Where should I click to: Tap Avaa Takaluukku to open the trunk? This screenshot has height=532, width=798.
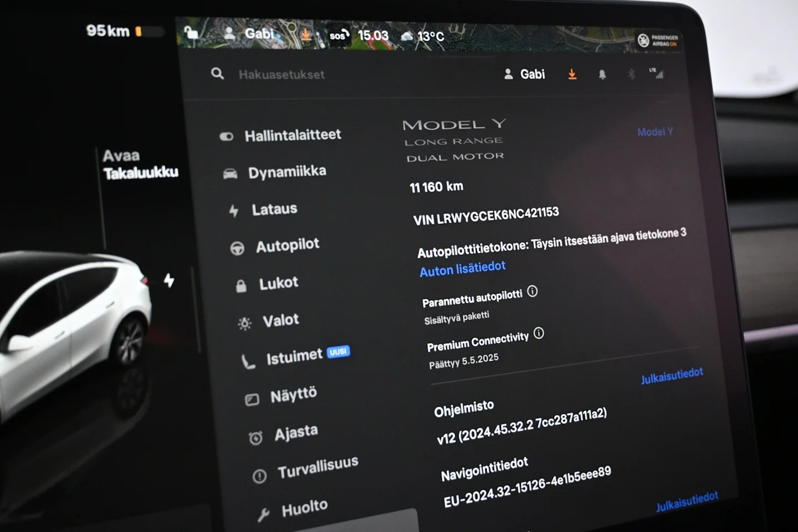140,164
